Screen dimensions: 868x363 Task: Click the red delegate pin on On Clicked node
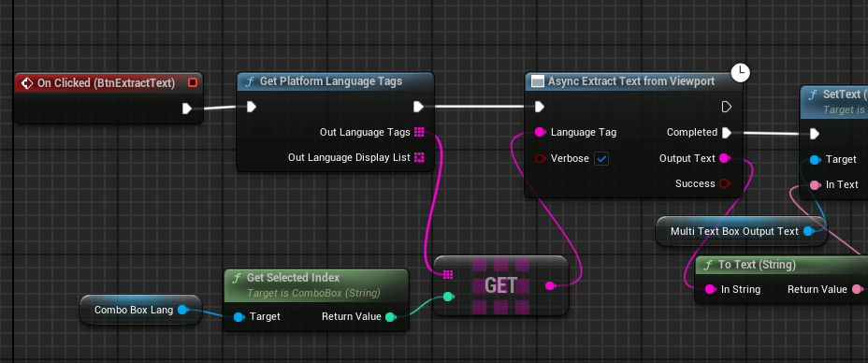pyautogui.click(x=193, y=83)
